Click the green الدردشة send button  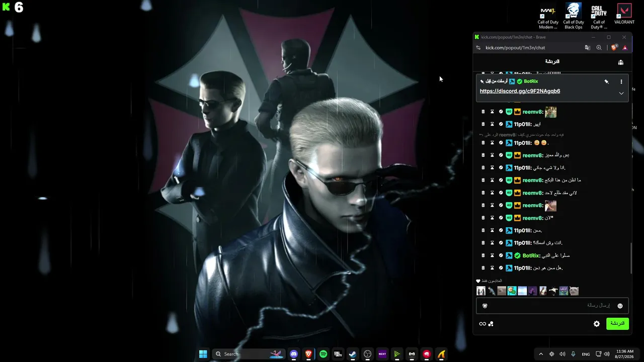617,323
